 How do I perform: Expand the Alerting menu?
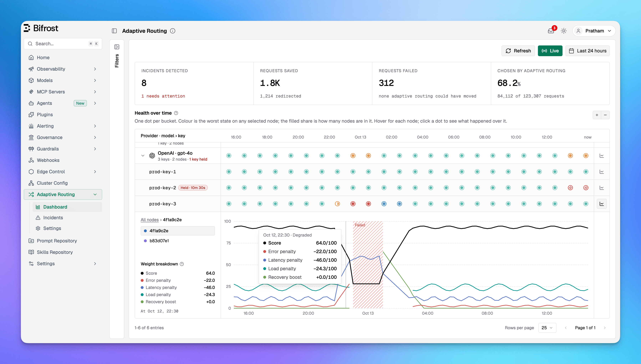click(63, 126)
